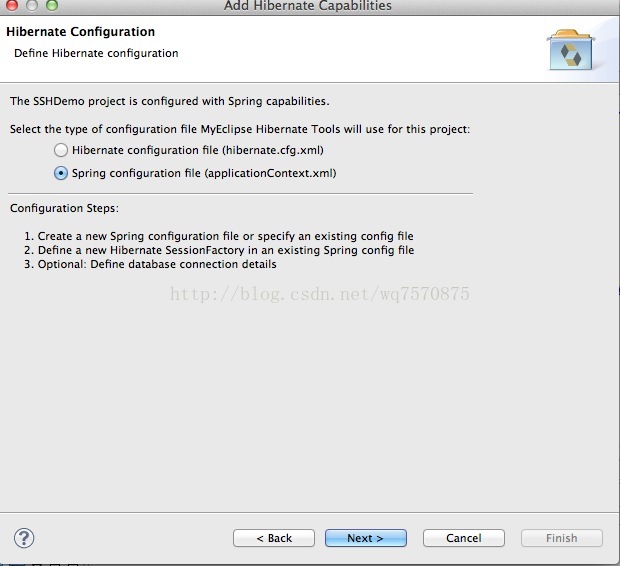Image resolution: width=620 pixels, height=566 pixels.
Task: Click the yellow minimize window button
Action: coord(32,5)
